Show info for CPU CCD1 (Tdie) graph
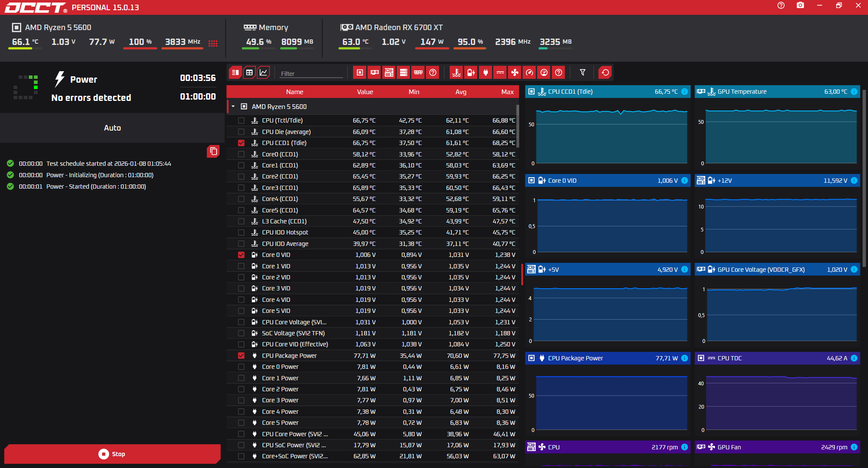The width and height of the screenshot is (868, 468). coord(684,92)
